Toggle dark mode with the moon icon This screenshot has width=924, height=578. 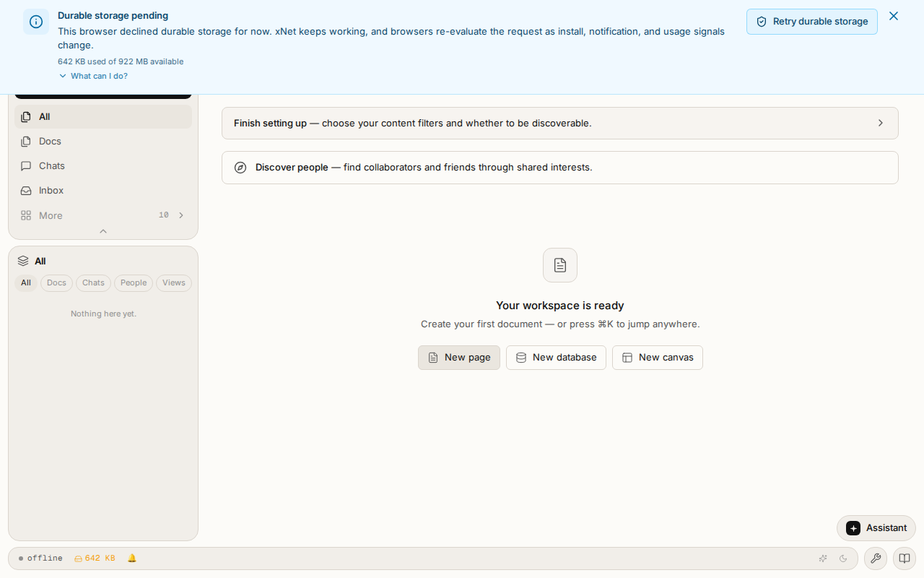pyautogui.click(x=843, y=558)
